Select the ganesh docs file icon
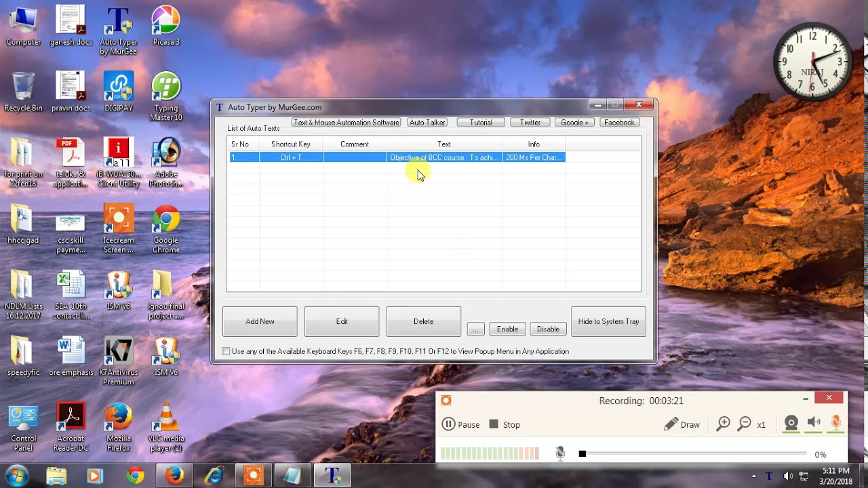868x488 pixels. click(x=71, y=26)
